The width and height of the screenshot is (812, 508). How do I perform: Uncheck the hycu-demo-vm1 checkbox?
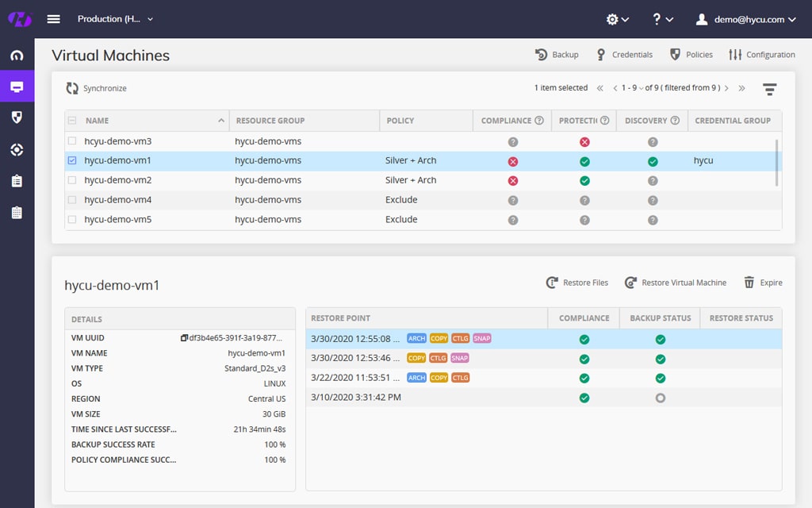(72, 160)
